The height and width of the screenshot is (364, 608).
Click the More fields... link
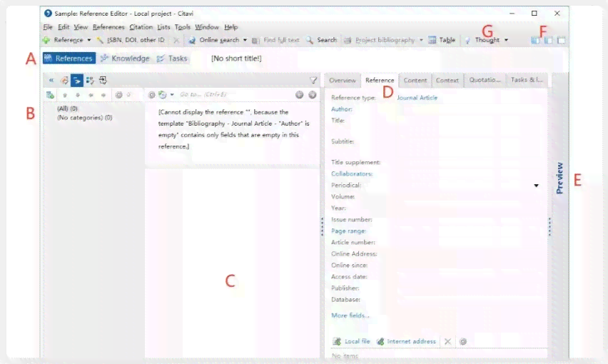click(x=350, y=315)
